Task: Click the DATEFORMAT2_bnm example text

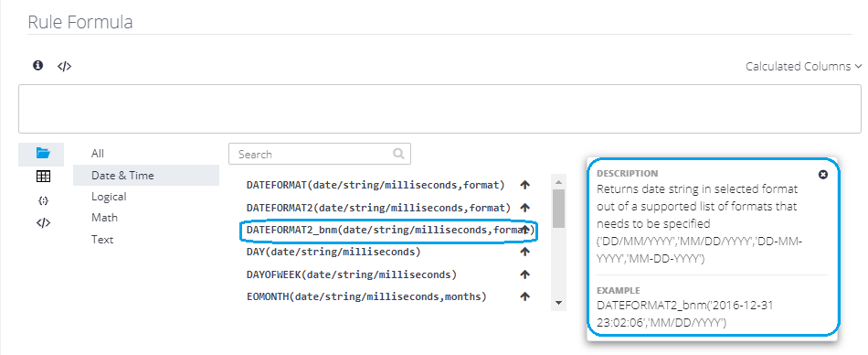Action: (685, 314)
